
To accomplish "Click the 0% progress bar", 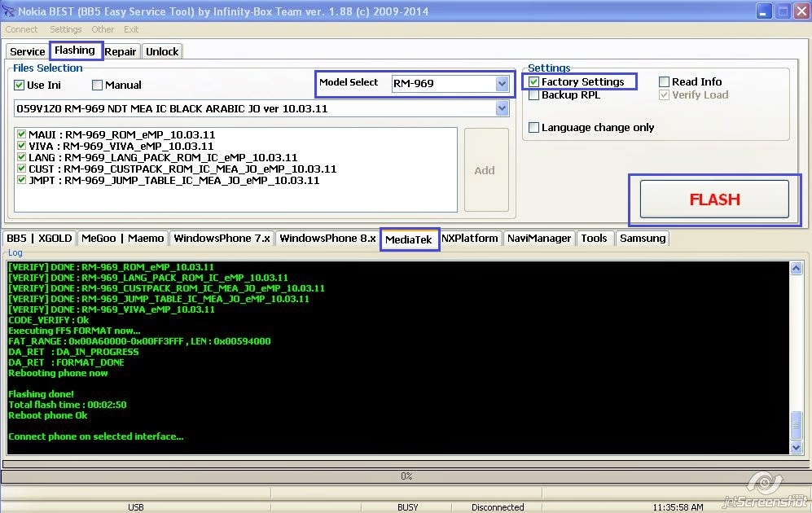I will pos(406,476).
